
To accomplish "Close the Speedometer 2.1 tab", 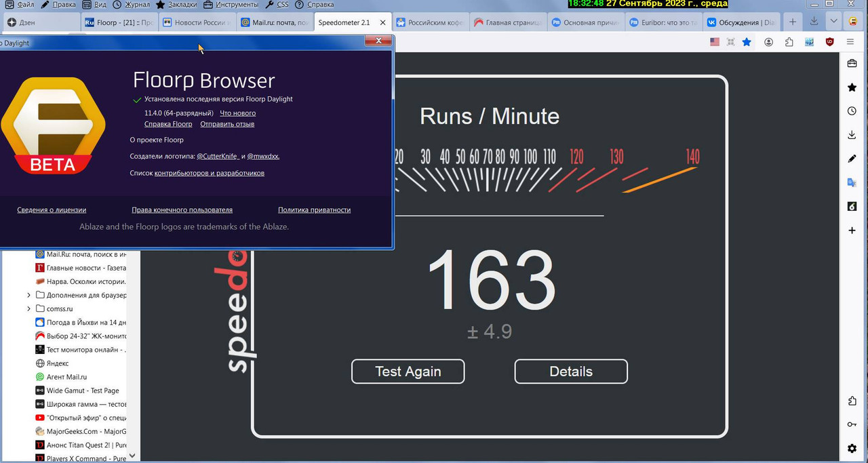I will coord(382,22).
